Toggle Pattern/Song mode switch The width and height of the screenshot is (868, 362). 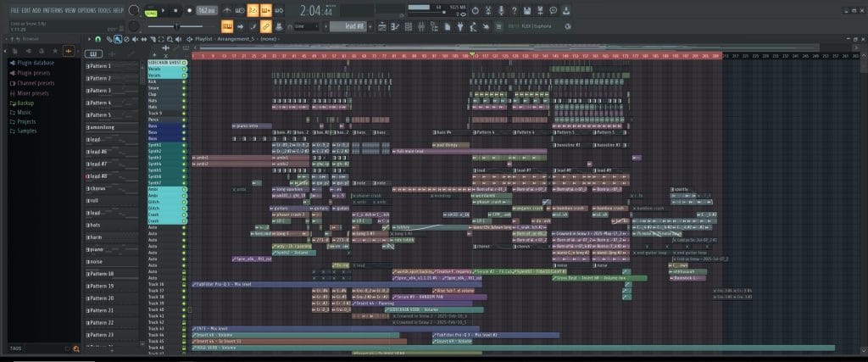click(x=151, y=10)
